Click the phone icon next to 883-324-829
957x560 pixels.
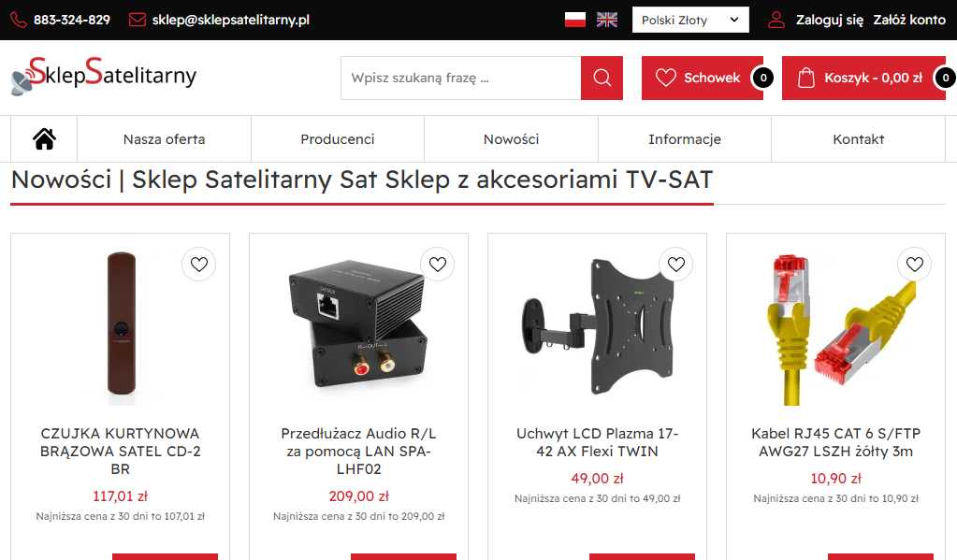tap(19, 21)
